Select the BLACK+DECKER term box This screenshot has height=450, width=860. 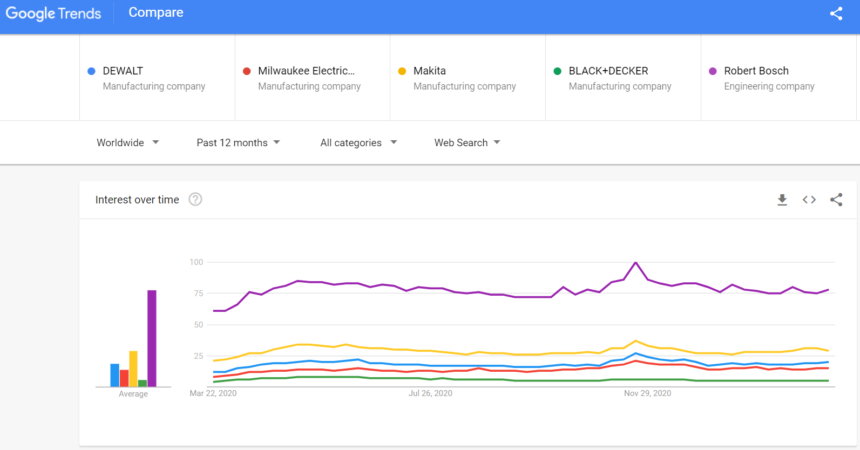[x=622, y=78]
